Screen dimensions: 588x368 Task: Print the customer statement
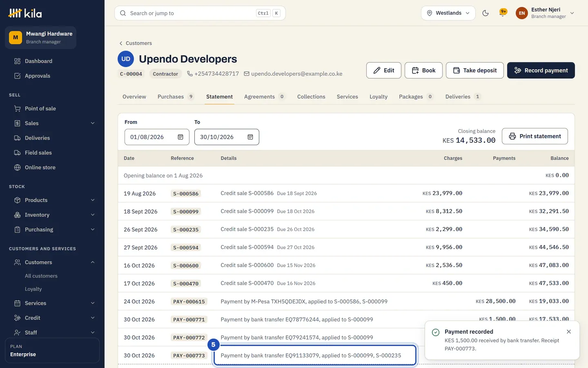[535, 136]
